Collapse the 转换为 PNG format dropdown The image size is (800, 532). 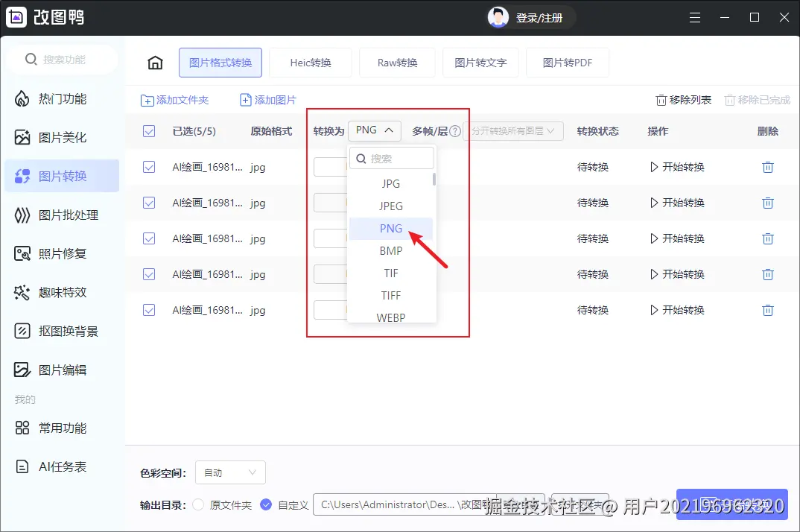tap(375, 130)
